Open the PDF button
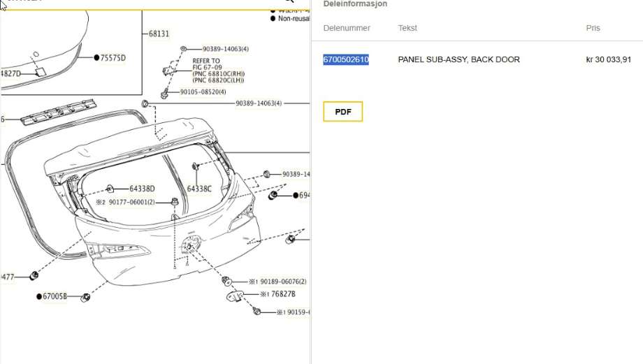643x364 pixels. 343,112
